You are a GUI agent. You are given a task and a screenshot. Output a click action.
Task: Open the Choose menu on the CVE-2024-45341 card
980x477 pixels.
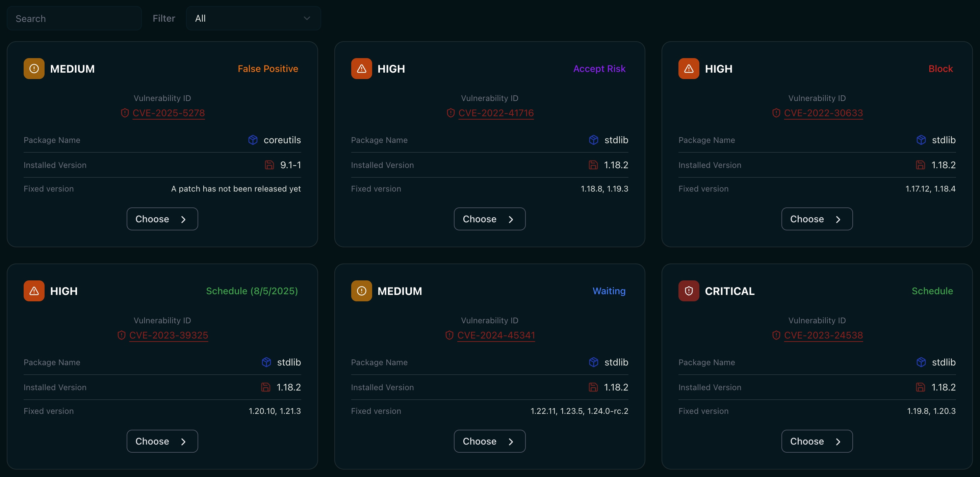pos(489,441)
